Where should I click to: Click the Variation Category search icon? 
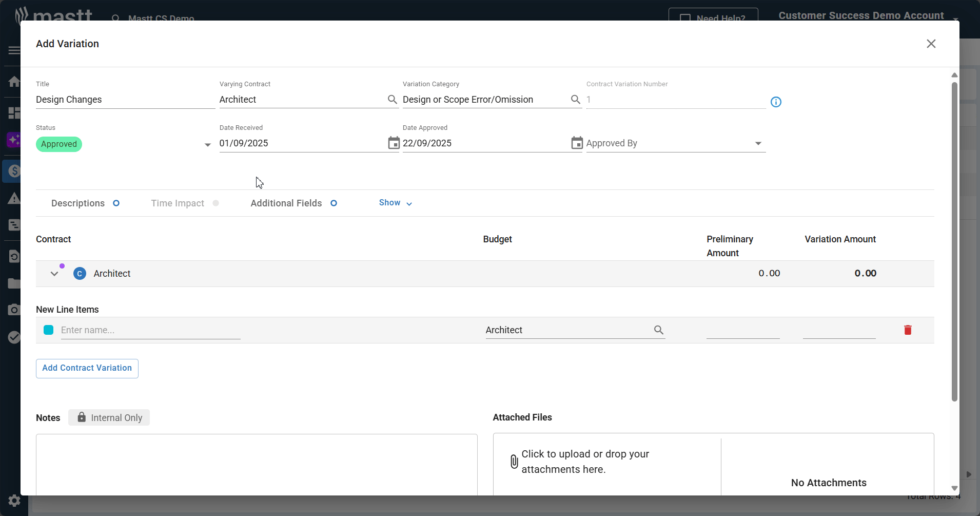pos(576,100)
